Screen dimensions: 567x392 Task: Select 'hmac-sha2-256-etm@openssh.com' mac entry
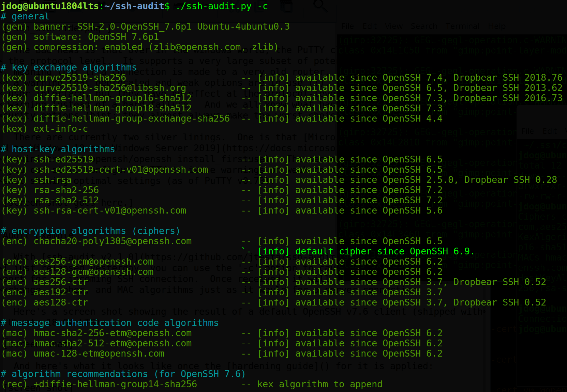113,333
